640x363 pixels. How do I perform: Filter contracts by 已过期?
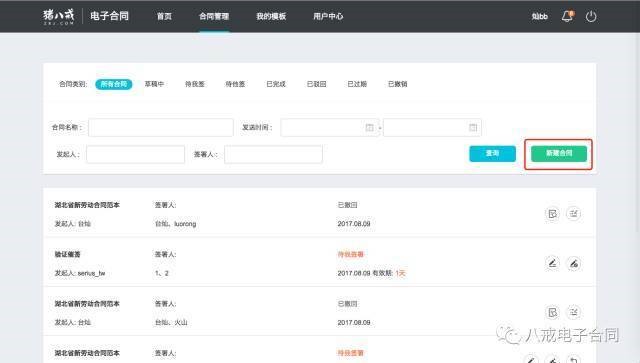click(x=357, y=84)
